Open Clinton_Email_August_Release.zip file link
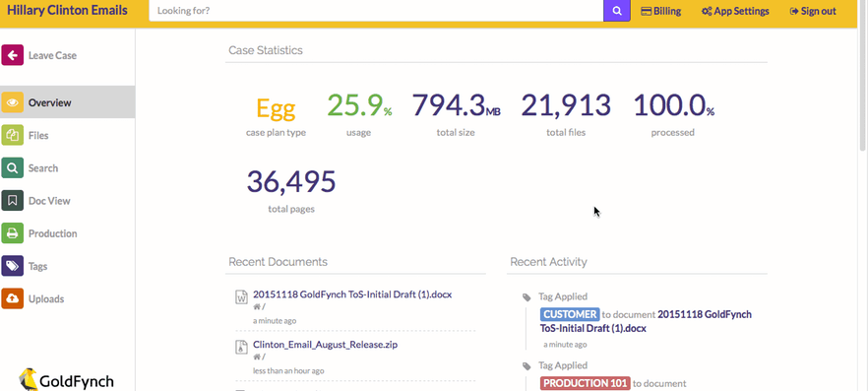Screen dimensions: 868x391 pyautogui.click(x=326, y=345)
